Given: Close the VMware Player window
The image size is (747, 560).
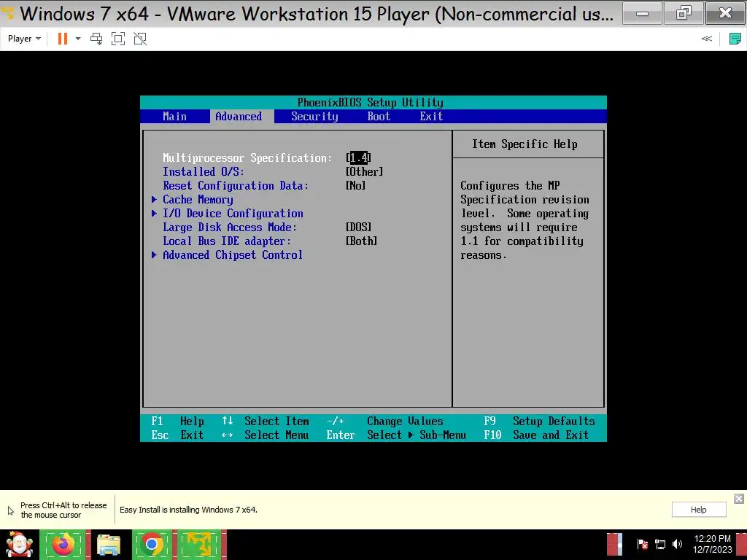Looking at the screenshot, I should click(x=726, y=13).
